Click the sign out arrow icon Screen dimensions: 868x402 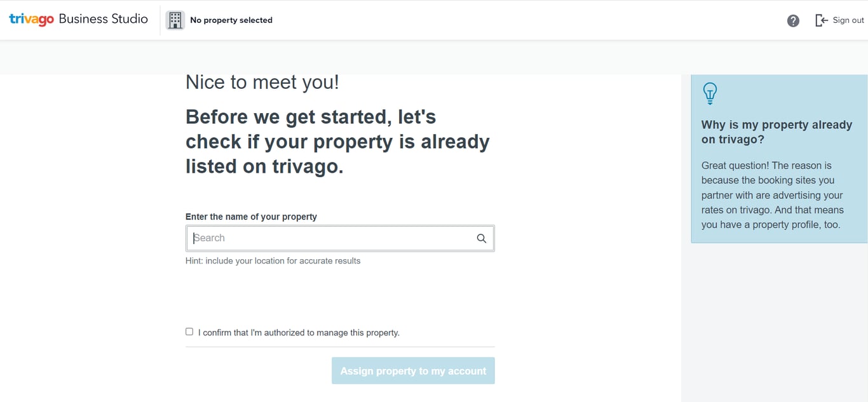coord(821,20)
